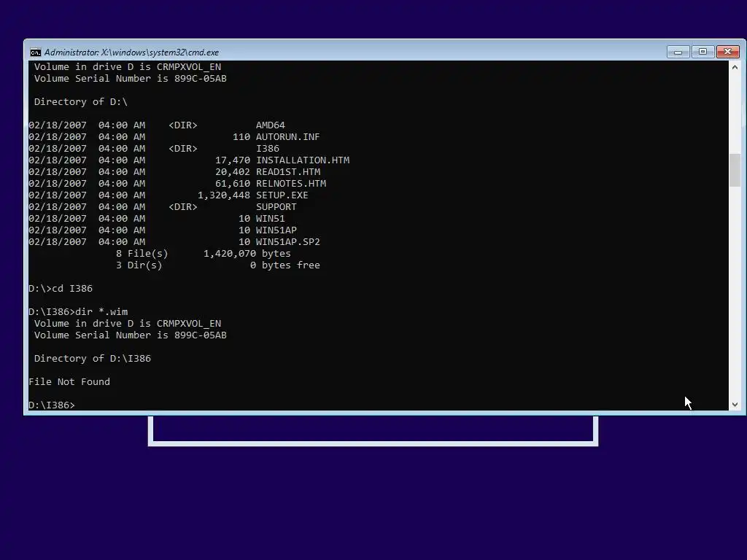This screenshot has height=560, width=747.
Task: Click the '0 bytes free' text
Action: [285, 265]
